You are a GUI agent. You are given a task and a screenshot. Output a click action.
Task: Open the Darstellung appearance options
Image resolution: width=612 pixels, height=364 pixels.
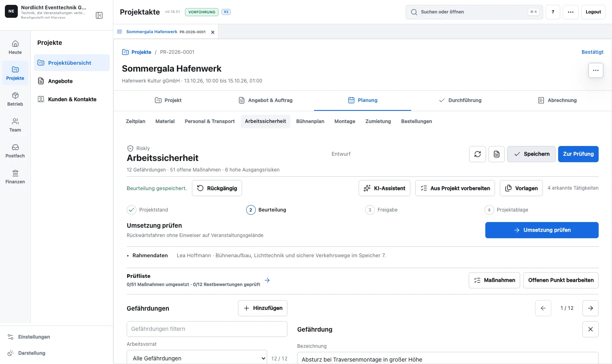point(27,353)
